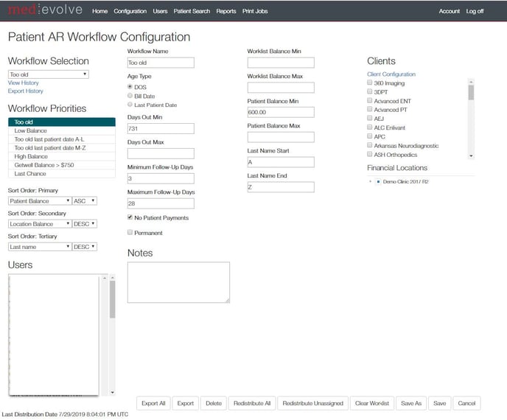Image resolution: width=507 pixels, height=420 pixels.
Task: Go to the Reports menu
Action: 226,12
